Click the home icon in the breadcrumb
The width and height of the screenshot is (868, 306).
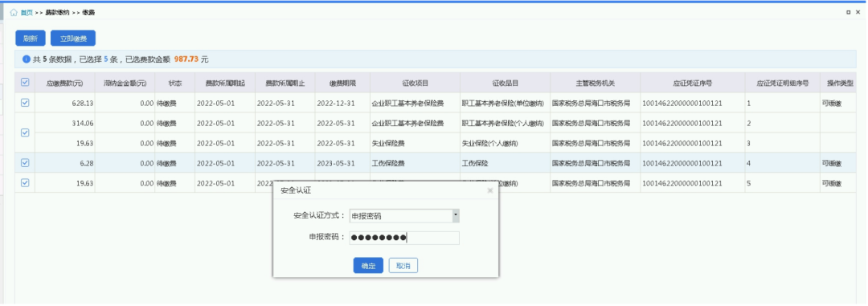coord(14,13)
